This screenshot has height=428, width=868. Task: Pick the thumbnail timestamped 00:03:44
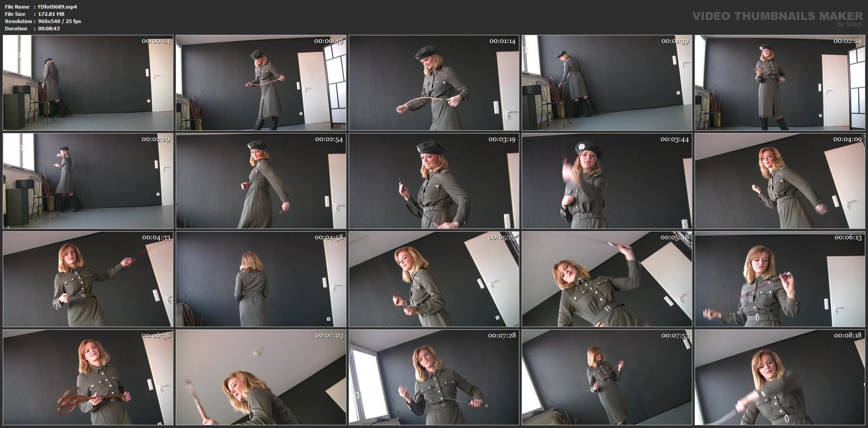point(607,181)
